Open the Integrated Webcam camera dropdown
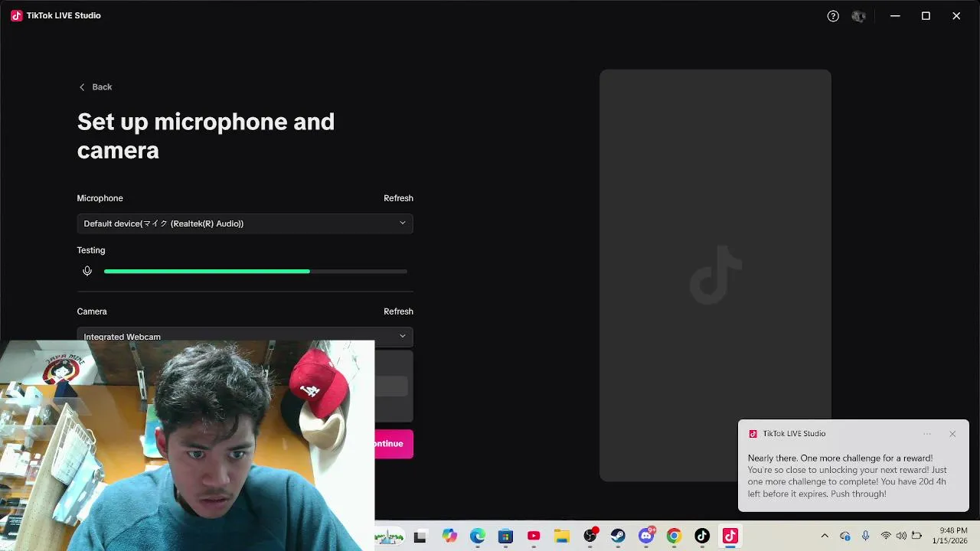The width and height of the screenshot is (980, 551). (x=245, y=336)
